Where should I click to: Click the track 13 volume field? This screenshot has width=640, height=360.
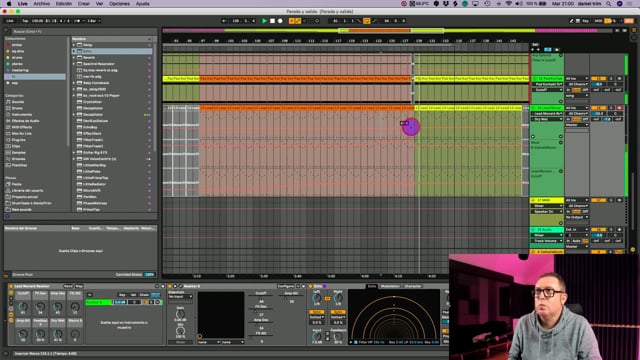pyautogui.click(x=598, y=113)
